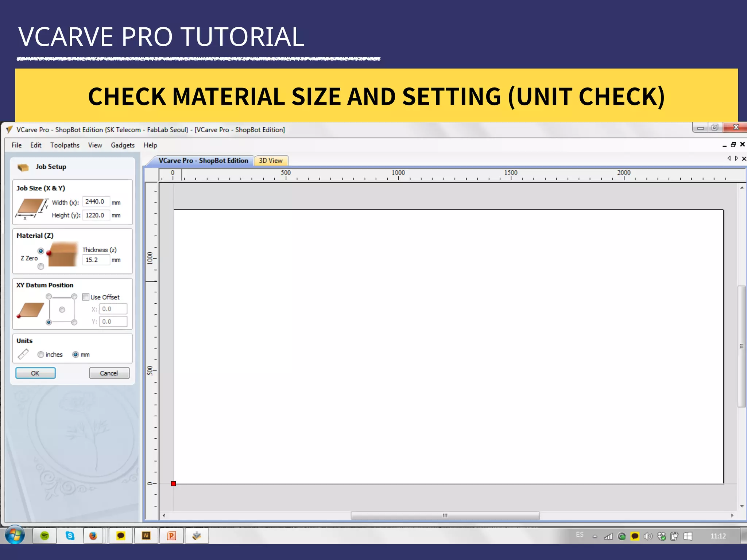The width and height of the screenshot is (747, 560).
Task: Click the network signal tray icon
Action: pyautogui.click(x=608, y=536)
